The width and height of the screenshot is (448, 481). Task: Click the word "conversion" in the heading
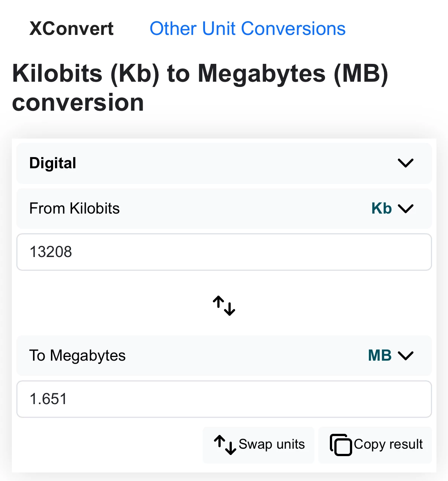tap(78, 103)
